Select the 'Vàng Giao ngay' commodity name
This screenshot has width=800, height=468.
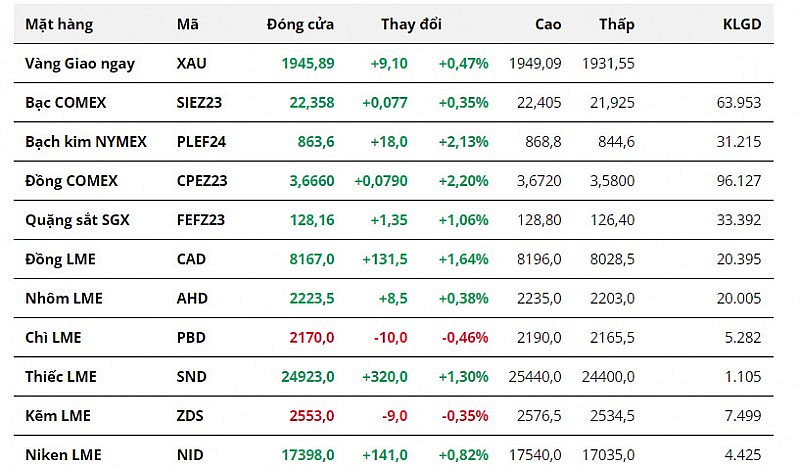point(80,63)
